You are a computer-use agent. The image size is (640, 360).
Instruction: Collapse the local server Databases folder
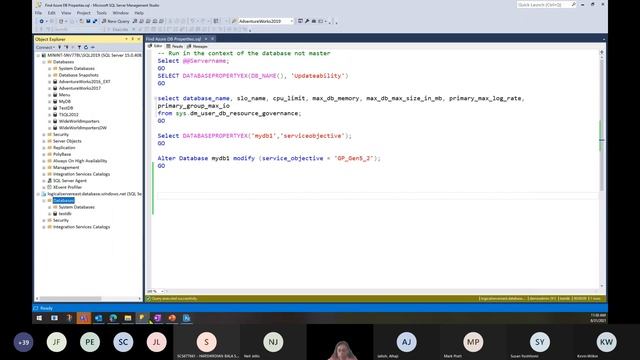coord(44,62)
